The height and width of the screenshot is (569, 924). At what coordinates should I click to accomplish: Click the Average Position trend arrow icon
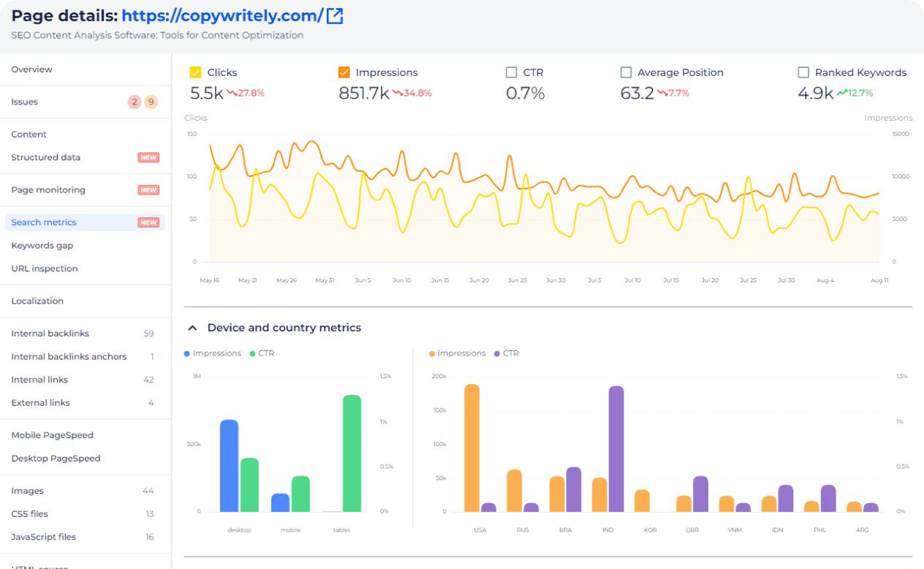662,93
